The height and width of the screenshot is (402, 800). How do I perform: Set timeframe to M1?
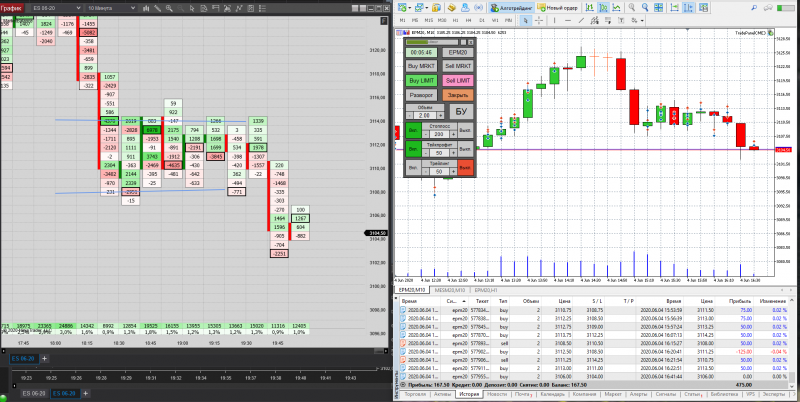coord(403,20)
